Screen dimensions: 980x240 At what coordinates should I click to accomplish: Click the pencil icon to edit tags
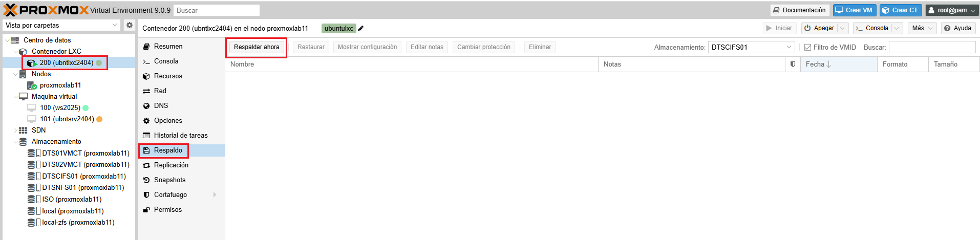pos(360,29)
